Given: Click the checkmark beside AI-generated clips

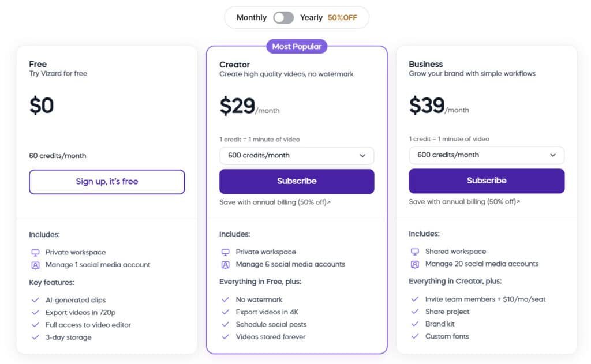Looking at the screenshot, I should coord(35,301).
